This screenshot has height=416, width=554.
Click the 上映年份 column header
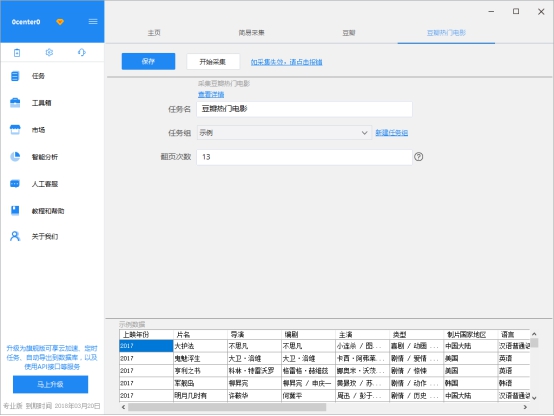tap(146, 334)
